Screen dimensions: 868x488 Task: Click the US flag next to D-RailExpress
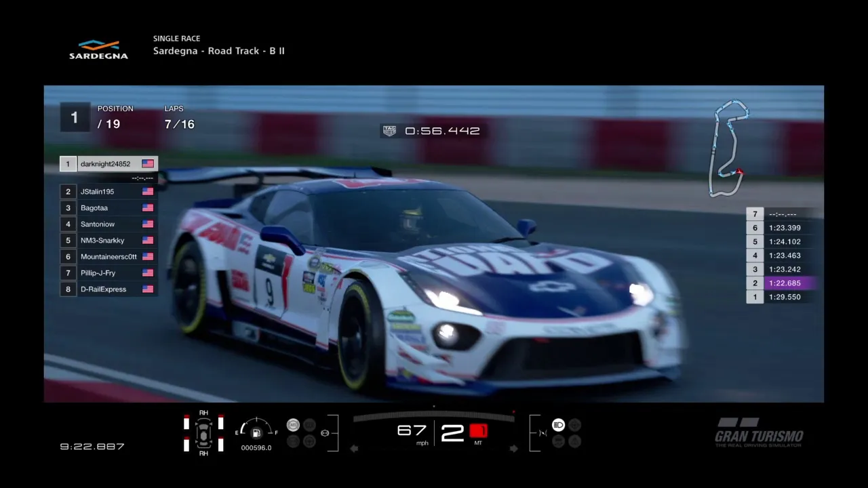[148, 289]
